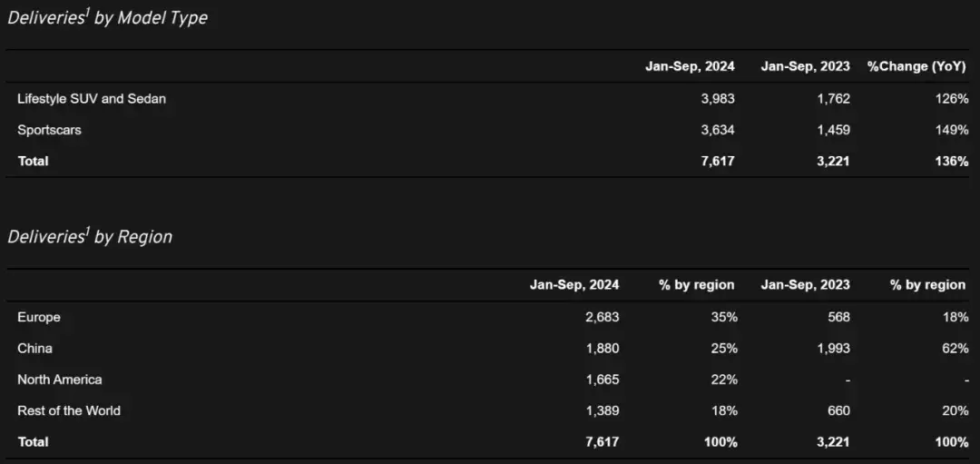This screenshot has width=980, height=464.
Task: Click Jan-Sep, 2023 header in model table
Action: pos(805,66)
